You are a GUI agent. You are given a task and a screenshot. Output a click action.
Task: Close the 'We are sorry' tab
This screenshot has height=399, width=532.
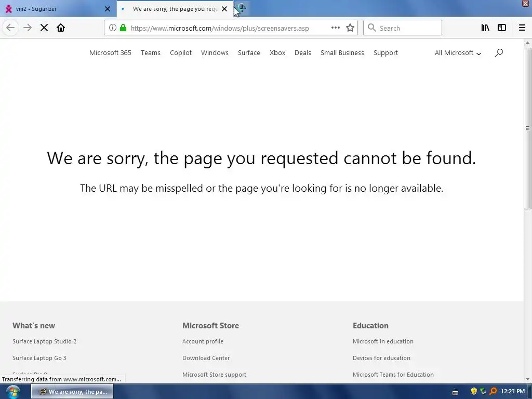click(224, 9)
